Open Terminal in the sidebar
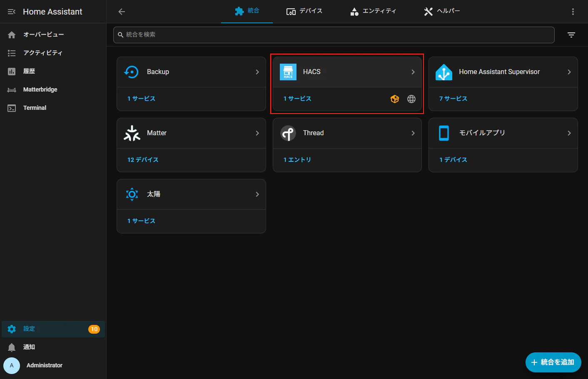 pyautogui.click(x=53, y=108)
